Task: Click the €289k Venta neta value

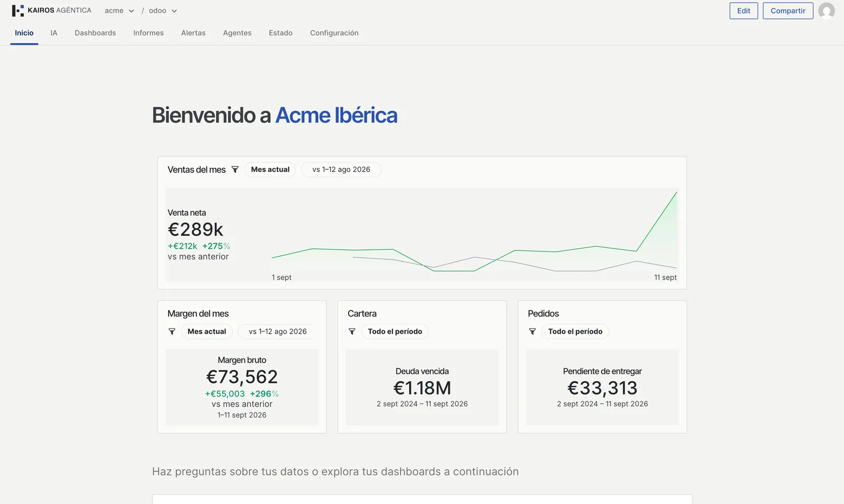Action: [x=196, y=230]
